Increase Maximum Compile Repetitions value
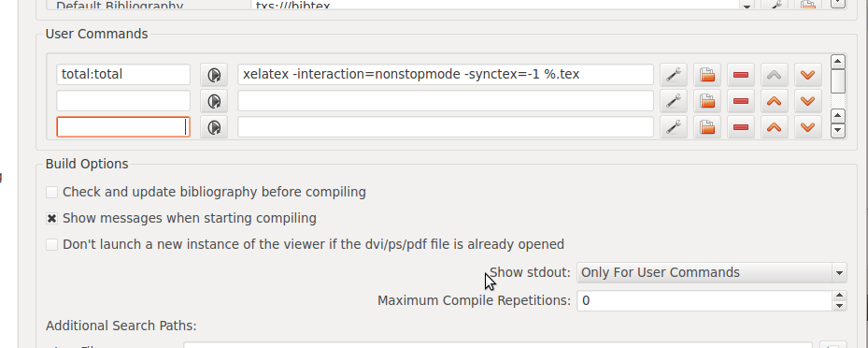 click(x=839, y=296)
